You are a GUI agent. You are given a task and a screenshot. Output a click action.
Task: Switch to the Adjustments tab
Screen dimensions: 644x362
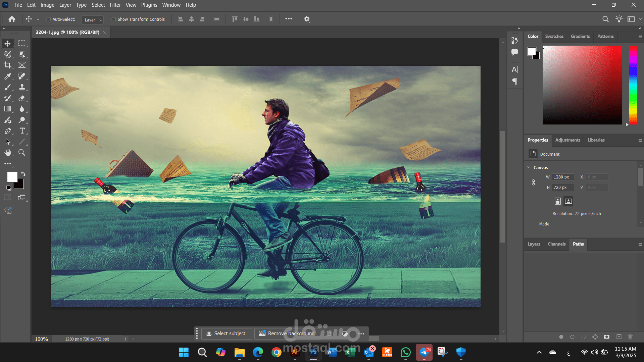(x=567, y=140)
